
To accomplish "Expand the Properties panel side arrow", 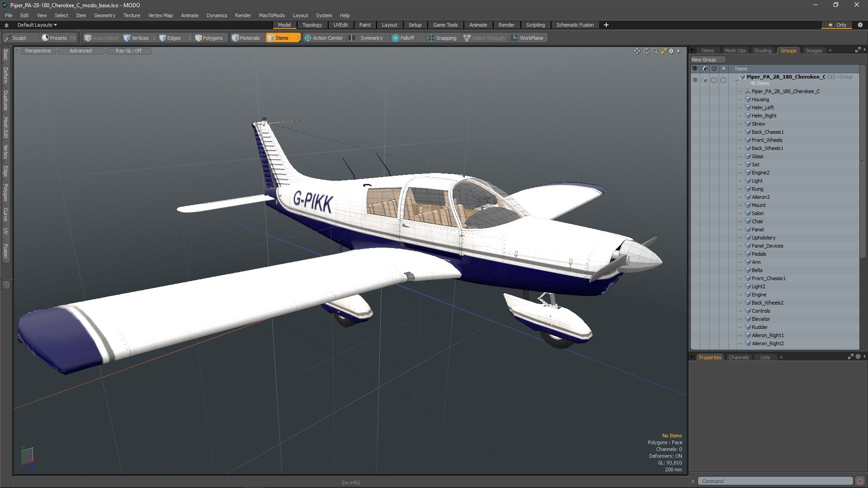I will tap(864, 357).
